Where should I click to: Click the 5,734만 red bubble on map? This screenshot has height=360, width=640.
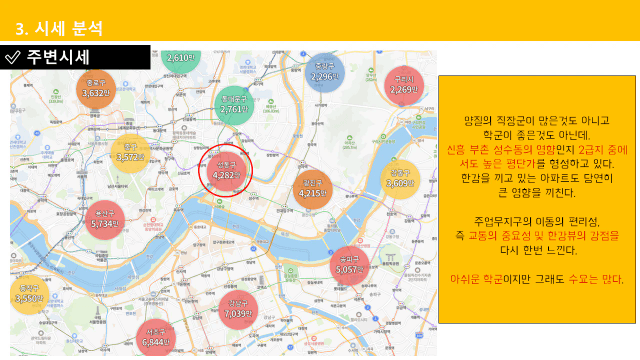(x=105, y=220)
